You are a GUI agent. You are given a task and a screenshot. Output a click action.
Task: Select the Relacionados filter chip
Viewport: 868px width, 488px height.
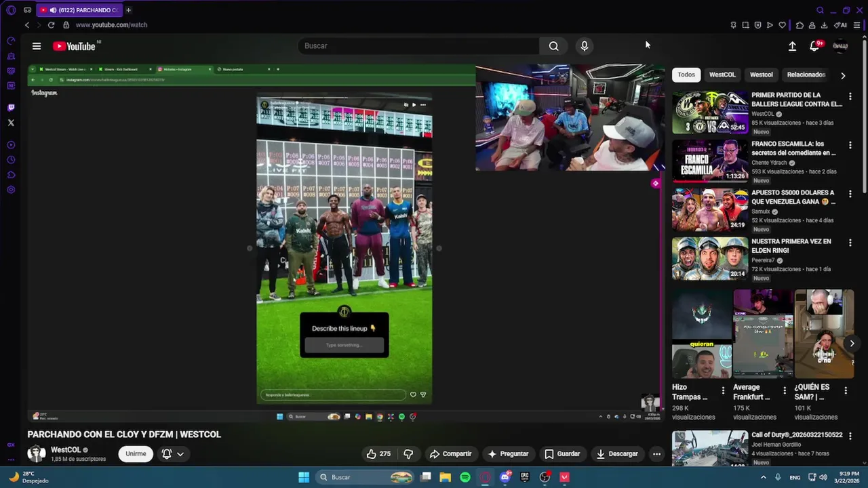tap(806, 75)
